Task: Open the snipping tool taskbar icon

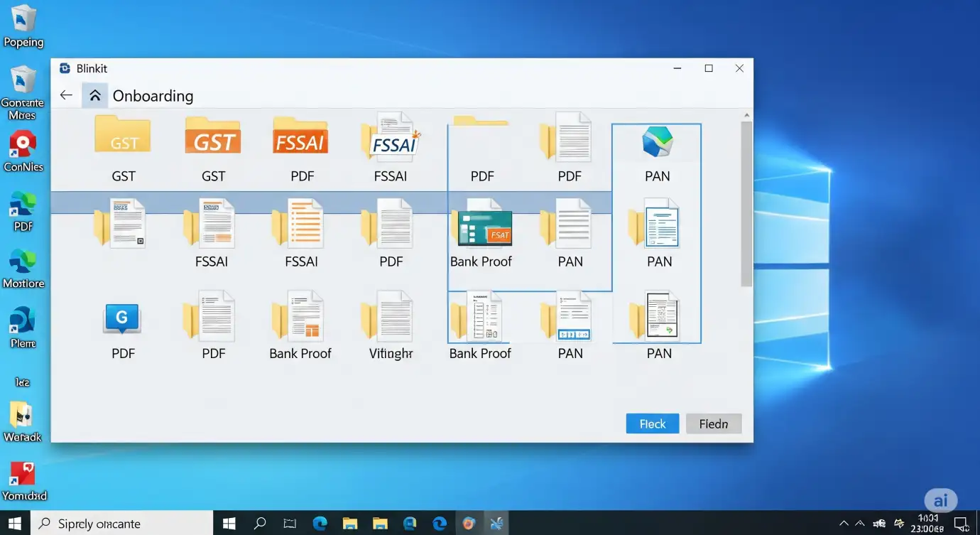Action: [498, 524]
